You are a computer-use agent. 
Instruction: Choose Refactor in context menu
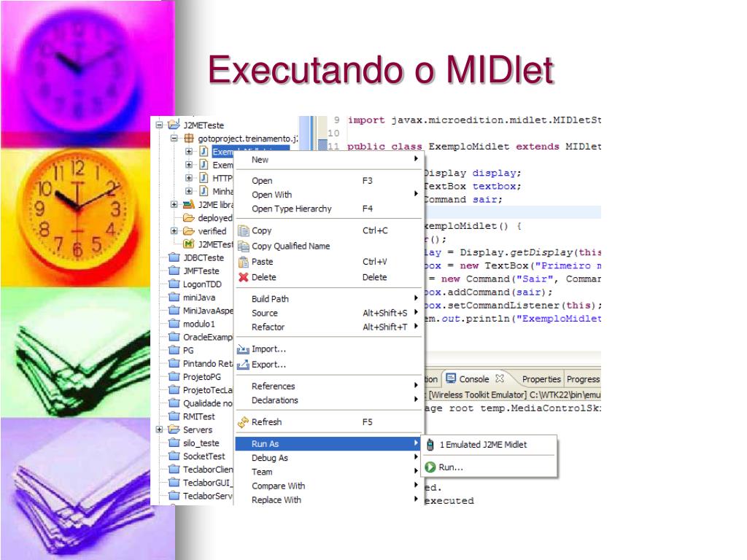(x=328, y=327)
